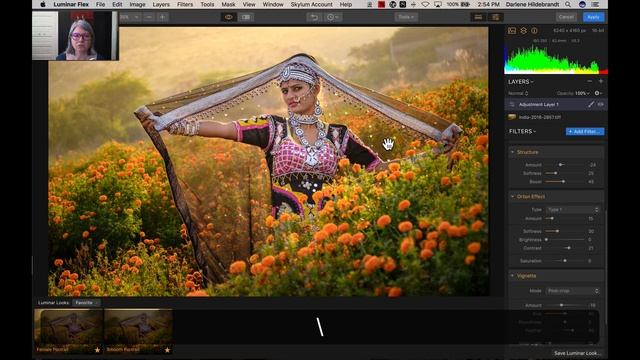Collapse the Structure filter
This screenshot has height=360, width=640.
512,152
